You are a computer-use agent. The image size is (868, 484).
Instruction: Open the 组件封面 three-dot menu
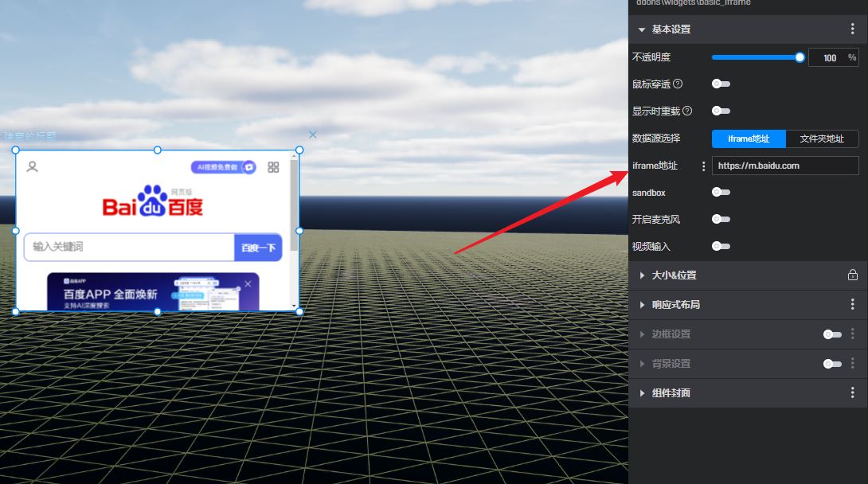point(853,392)
